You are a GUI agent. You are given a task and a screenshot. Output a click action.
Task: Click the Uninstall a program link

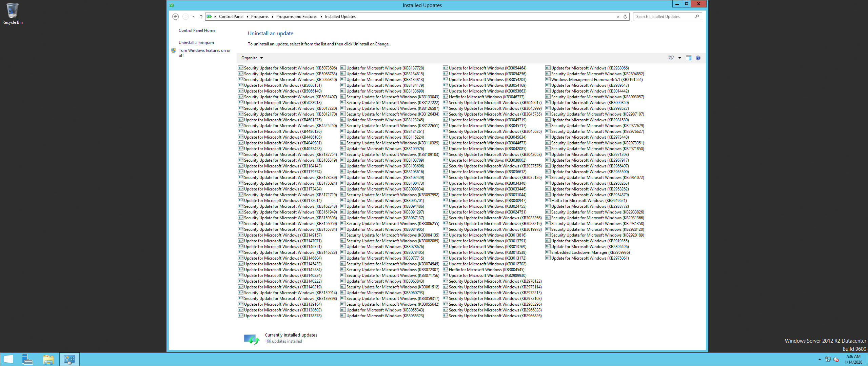pos(196,43)
